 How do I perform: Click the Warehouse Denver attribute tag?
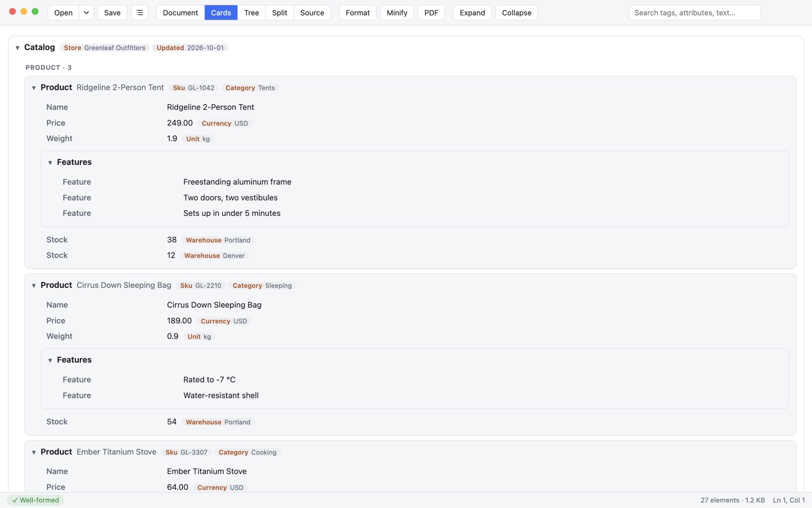(214, 256)
